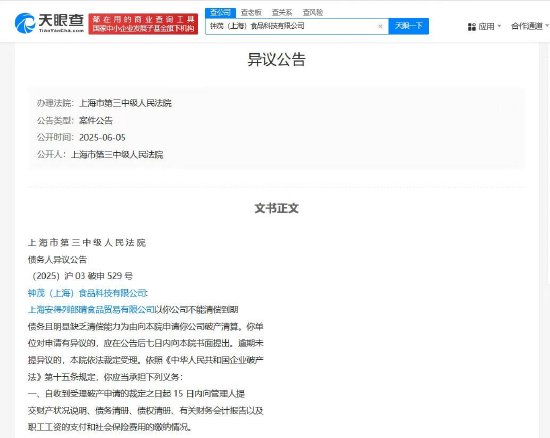Image resolution: width=550 pixels, height=438 pixels.
Task: Clear the search box with the x icon
Action: [x=380, y=26]
